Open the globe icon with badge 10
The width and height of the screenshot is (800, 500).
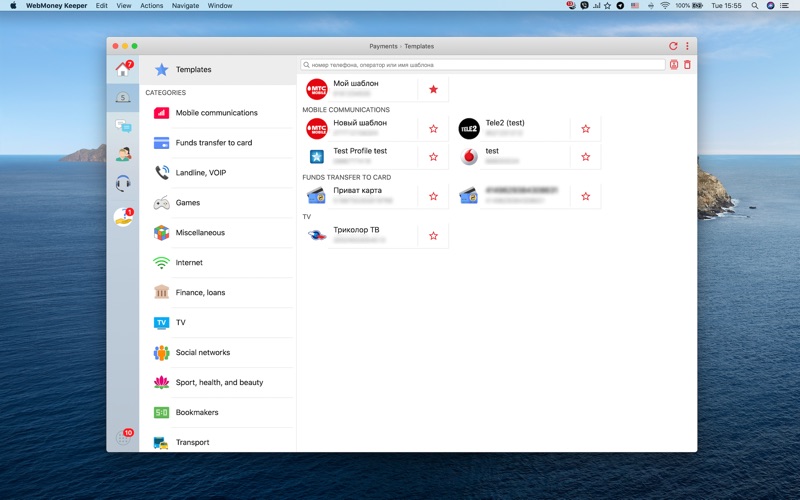[123, 437]
